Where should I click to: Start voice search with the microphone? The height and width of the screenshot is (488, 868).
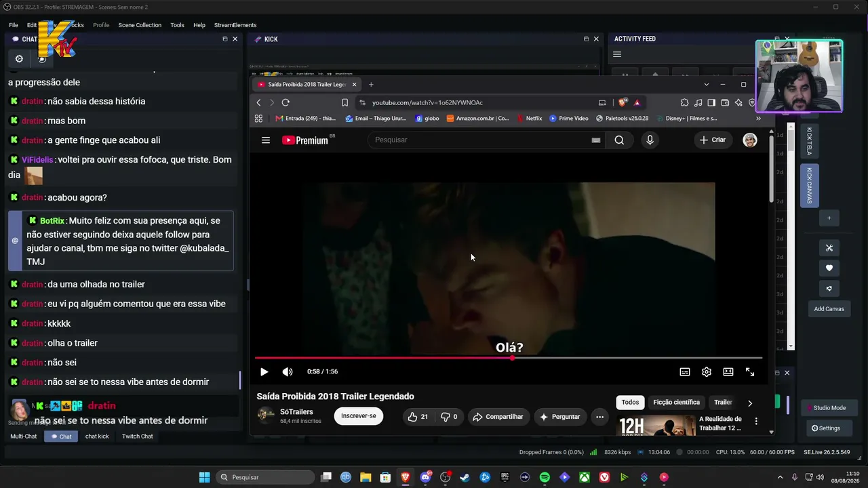click(x=650, y=140)
